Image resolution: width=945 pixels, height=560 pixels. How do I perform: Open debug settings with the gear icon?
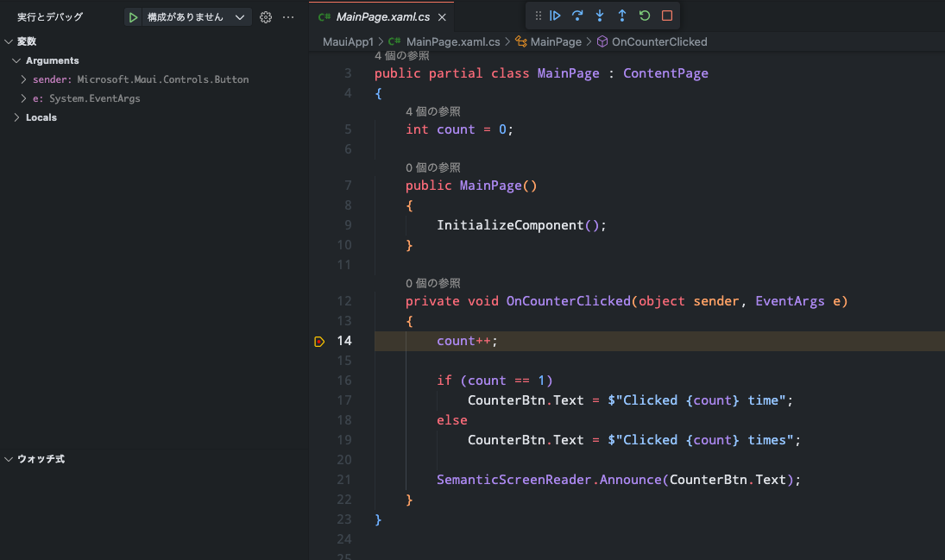265,16
